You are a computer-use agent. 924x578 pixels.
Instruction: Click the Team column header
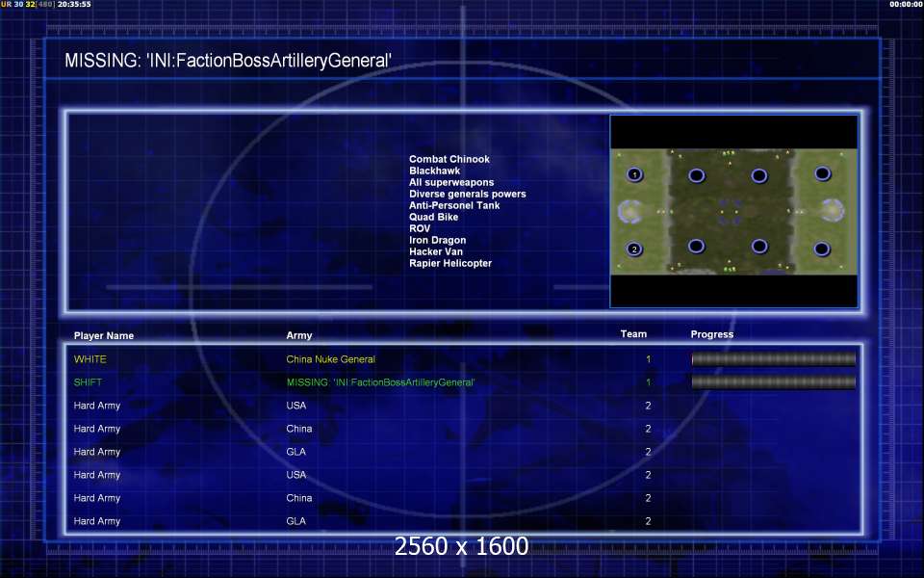[x=633, y=334]
